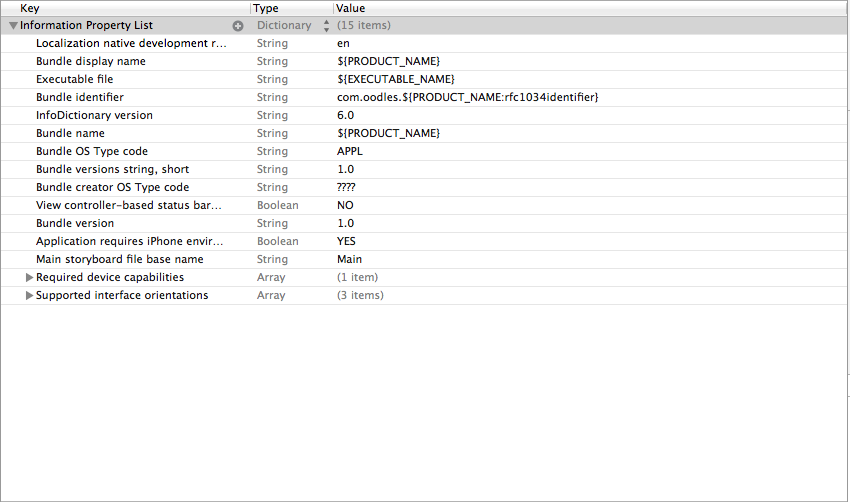Click the YES iPhone environment value
The height and width of the screenshot is (502, 850).
(x=346, y=241)
